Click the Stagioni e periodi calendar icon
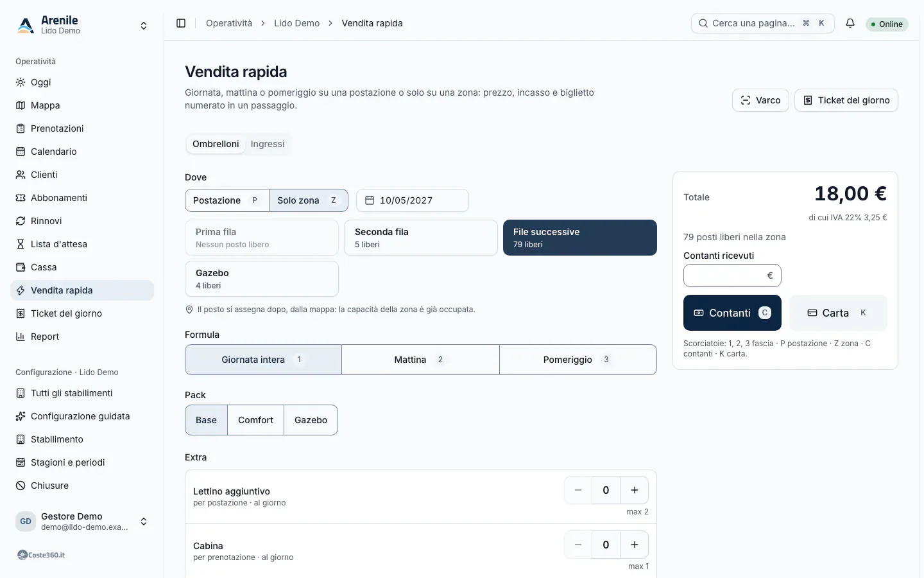Screen dimensions: 924x578 (21, 462)
